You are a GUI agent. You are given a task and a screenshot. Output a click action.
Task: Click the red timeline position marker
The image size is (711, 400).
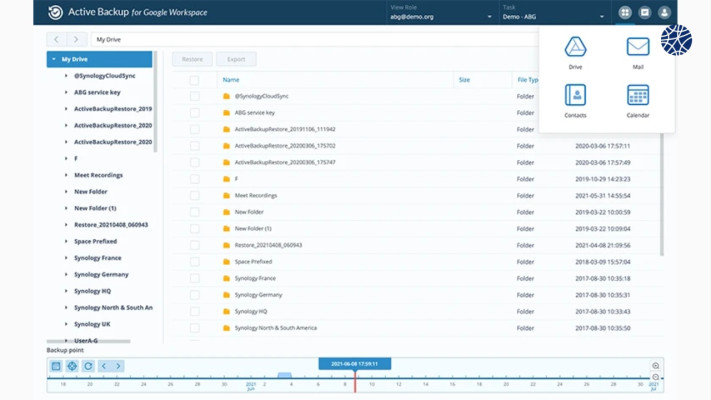[355, 380]
